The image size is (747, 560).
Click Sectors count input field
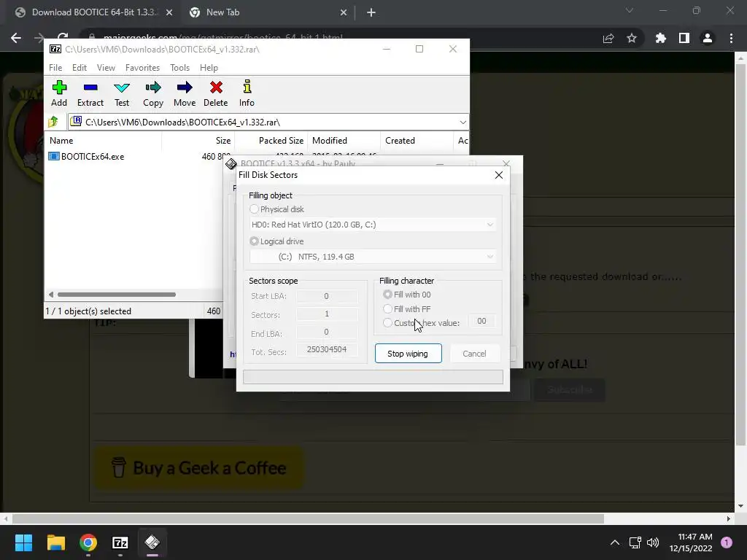click(x=327, y=314)
